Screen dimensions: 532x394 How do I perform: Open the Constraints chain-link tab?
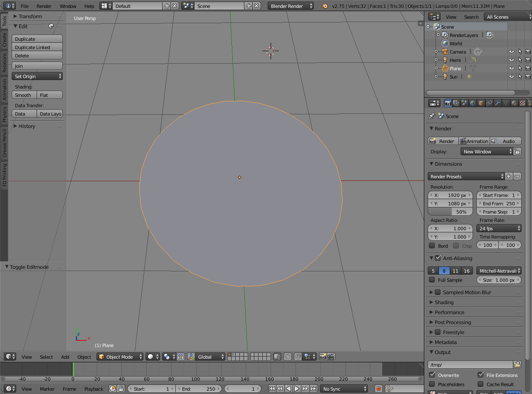point(489,103)
